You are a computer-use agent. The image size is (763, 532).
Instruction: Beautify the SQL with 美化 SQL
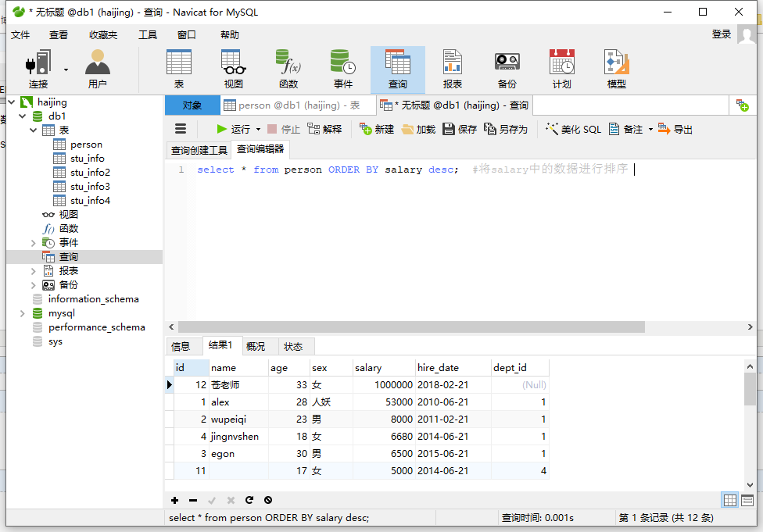point(573,129)
